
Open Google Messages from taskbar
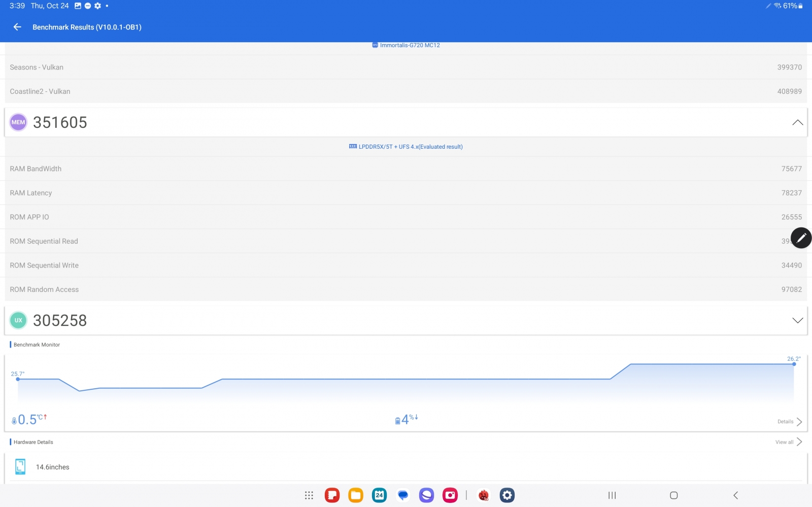click(403, 495)
